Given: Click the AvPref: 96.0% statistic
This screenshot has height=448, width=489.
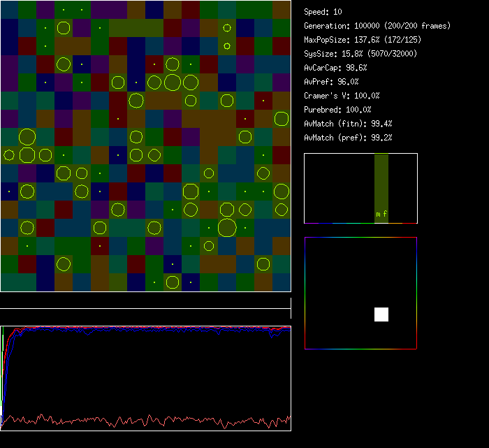Looking at the screenshot, I should click(332, 82).
